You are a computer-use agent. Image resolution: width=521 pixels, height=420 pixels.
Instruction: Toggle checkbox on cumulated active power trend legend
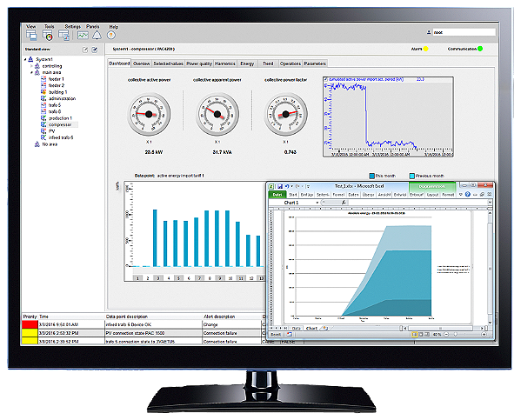coord(325,79)
